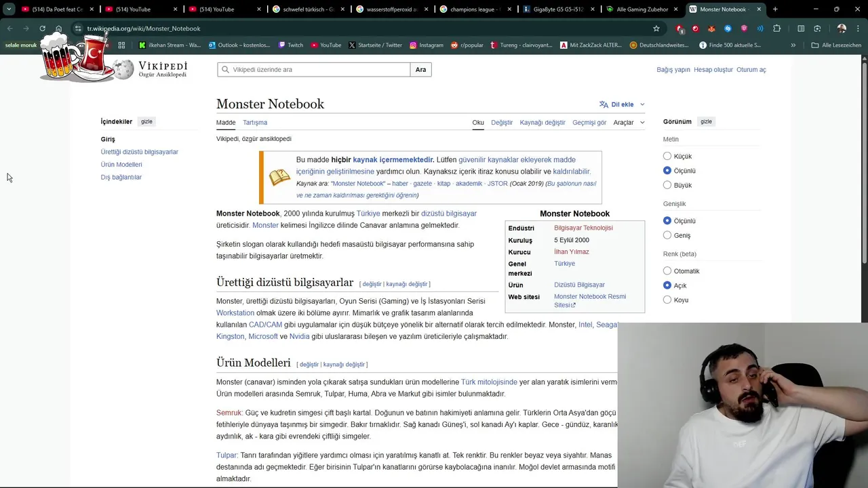Select Geniş width option
Viewport: 868px width, 488px height.
[667, 235]
